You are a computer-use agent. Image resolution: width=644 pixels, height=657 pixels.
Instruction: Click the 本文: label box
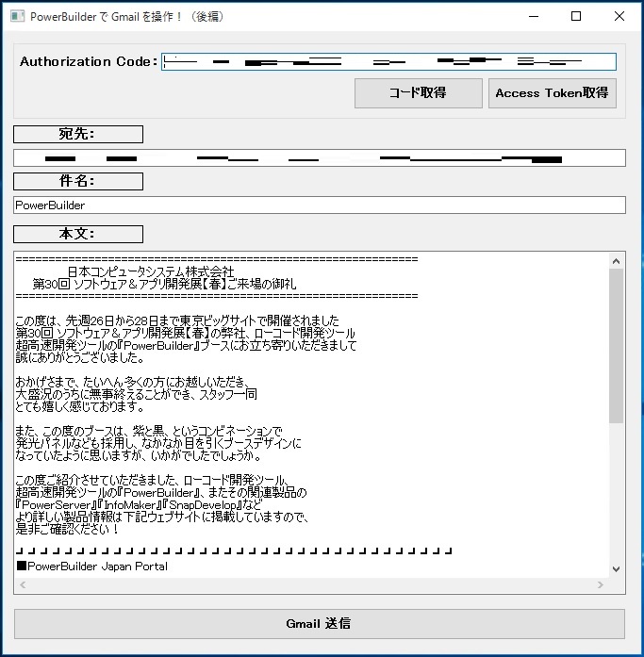[x=78, y=234]
